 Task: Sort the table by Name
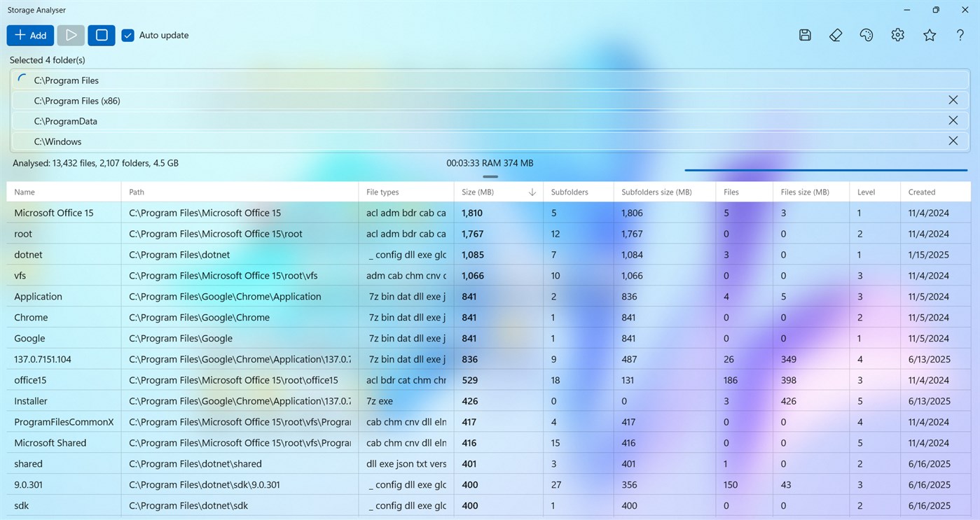[x=25, y=191]
